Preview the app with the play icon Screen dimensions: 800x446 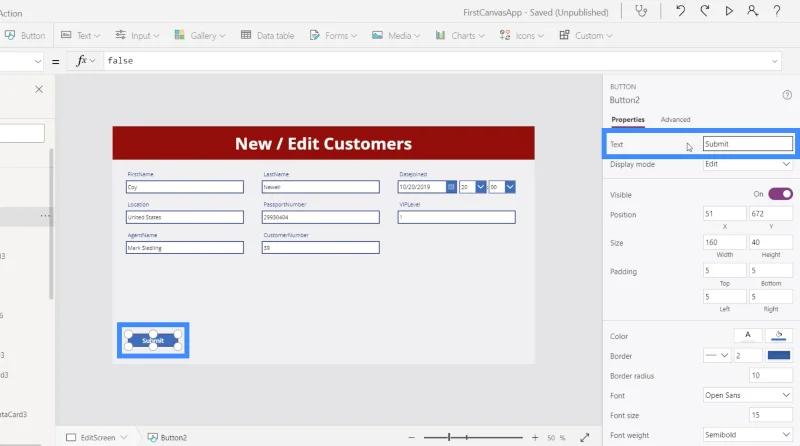coord(729,11)
